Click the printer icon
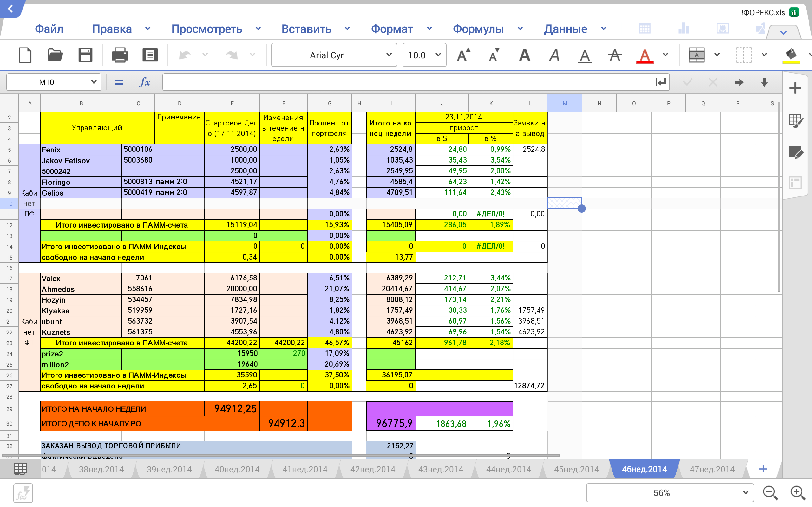Screen dimensions: 812x507 pyautogui.click(x=120, y=55)
